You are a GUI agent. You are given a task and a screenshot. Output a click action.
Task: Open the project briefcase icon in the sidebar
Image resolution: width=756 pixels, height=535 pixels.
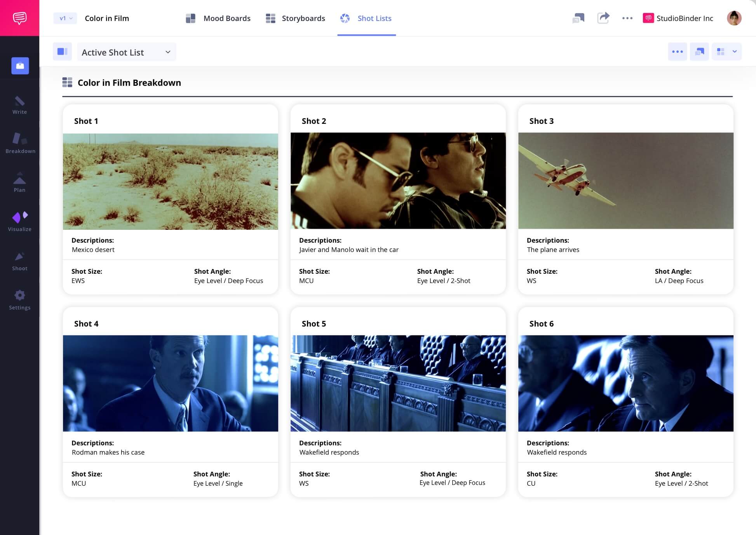pyautogui.click(x=19, y=66)
